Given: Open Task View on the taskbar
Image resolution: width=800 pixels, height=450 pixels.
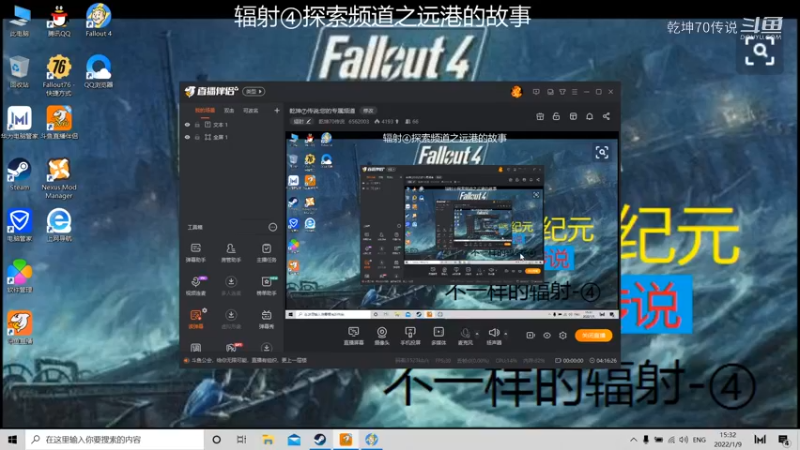Looking at the screenshot, I should click(x=242, y=439).
